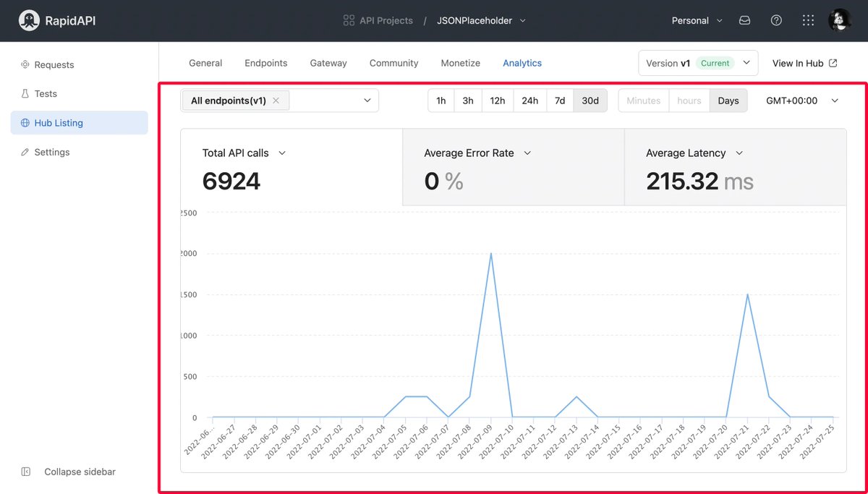Expand the Version v1 dropdown
This screenshot has height=494, width=868.
(x=697, y=63)
